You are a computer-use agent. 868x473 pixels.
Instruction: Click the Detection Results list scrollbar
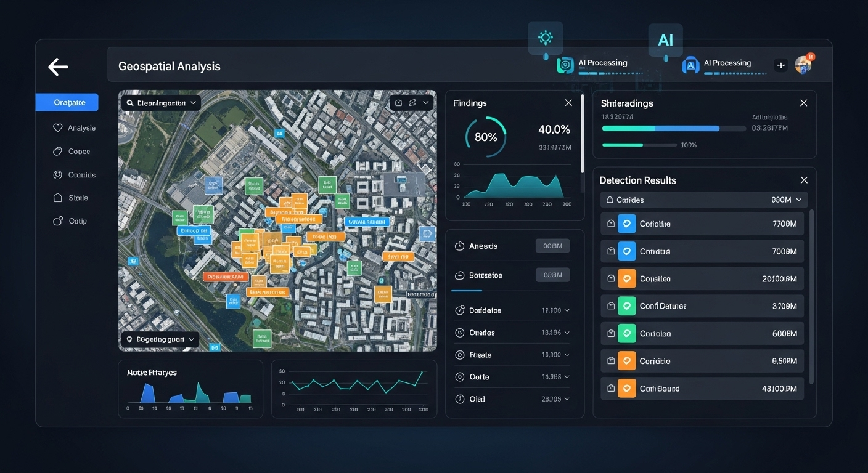point(811,296)
